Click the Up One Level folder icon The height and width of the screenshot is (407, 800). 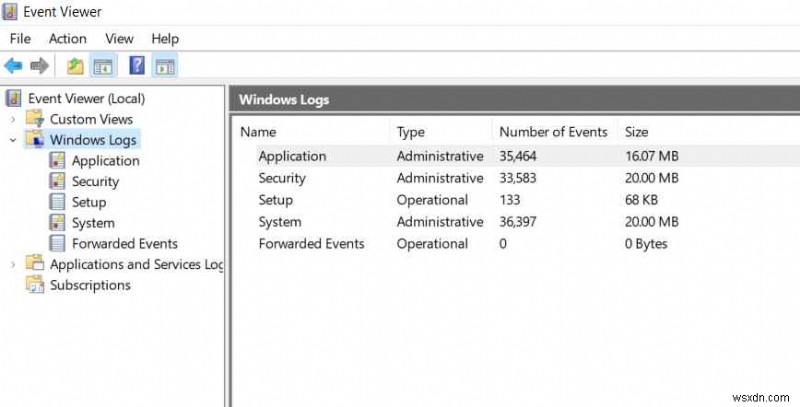coord(76,66)
